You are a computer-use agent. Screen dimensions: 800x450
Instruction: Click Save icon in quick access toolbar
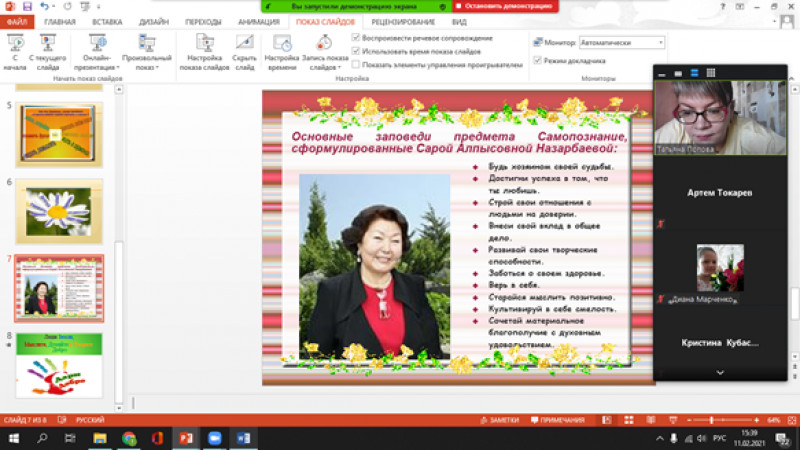tap(27, 6)
